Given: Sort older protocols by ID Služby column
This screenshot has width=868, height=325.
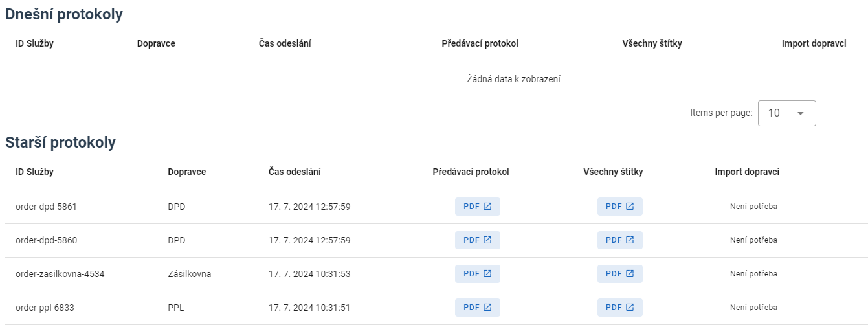Looking at the screenshot, I should [35, 172].
